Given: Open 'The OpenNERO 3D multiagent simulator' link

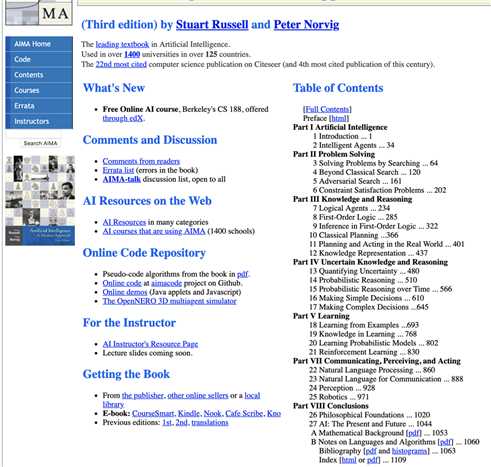Looking at the screenshot, I should 169,301.
